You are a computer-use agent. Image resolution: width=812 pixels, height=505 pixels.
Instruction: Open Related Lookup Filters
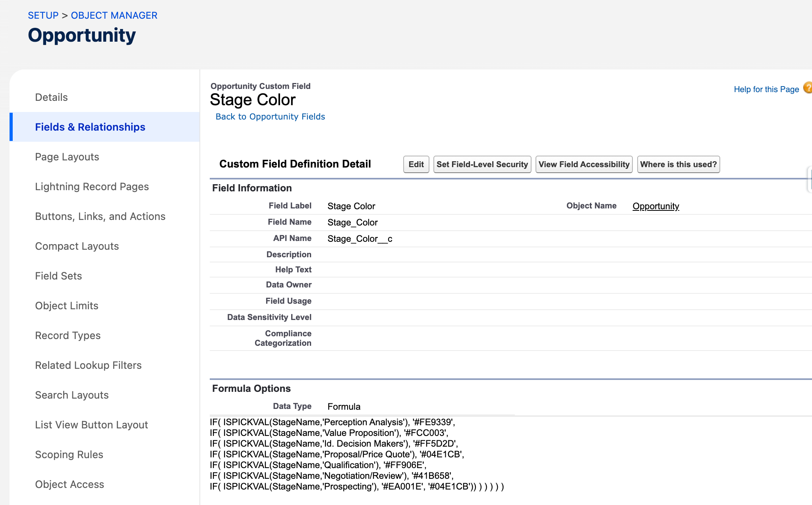tap(88, 365)
